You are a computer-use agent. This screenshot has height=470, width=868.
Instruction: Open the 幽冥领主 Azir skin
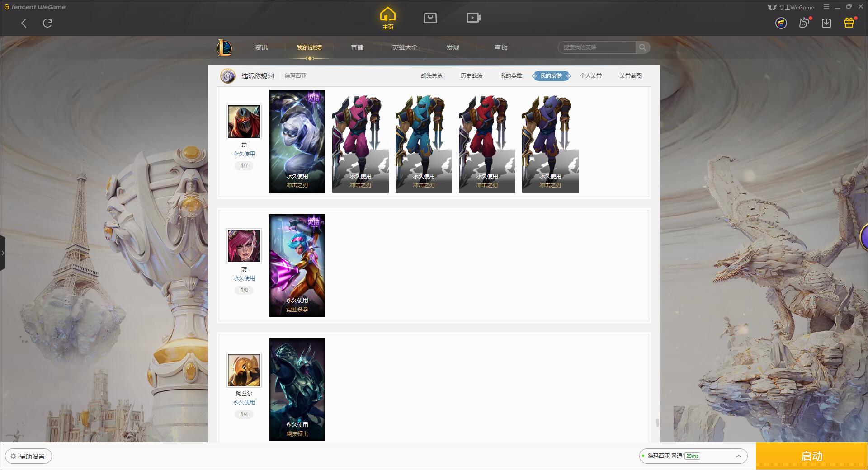pyautogui.click(x=297, y=390)
